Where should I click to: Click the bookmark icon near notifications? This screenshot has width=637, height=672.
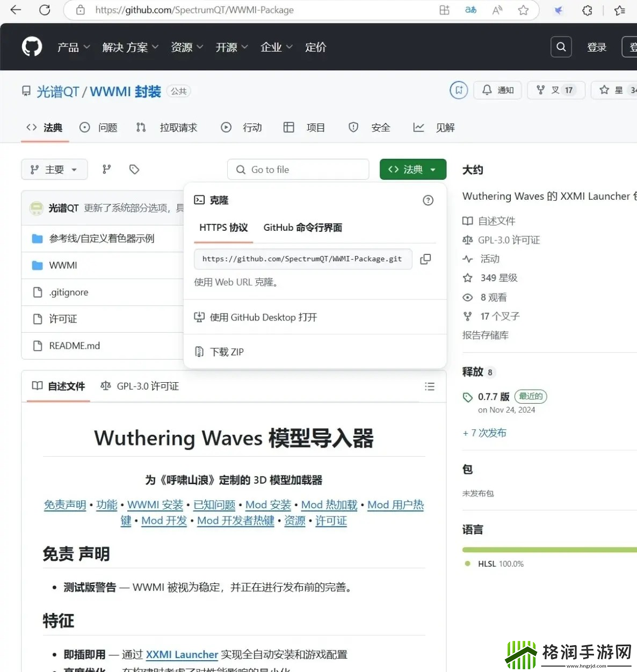pyautogui.click(x=458, y=90)
